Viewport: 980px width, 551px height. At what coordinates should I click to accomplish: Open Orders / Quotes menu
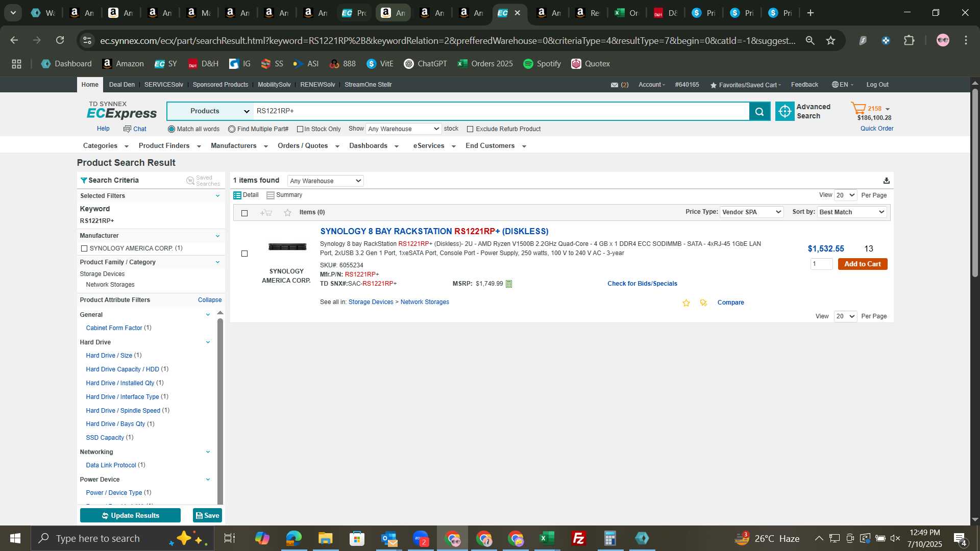[x=308, y=146]
